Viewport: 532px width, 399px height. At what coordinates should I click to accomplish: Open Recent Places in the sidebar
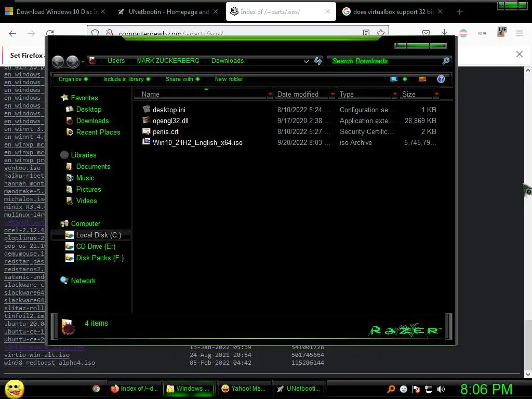coord(98,132)
